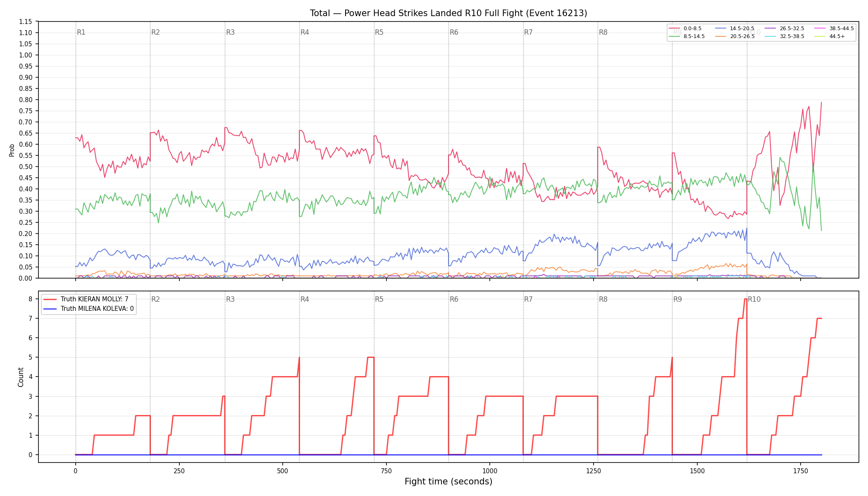Click the 1.00 tick on Prob axis
Viewport: 868px width, 496px height.
pos(26,55)
